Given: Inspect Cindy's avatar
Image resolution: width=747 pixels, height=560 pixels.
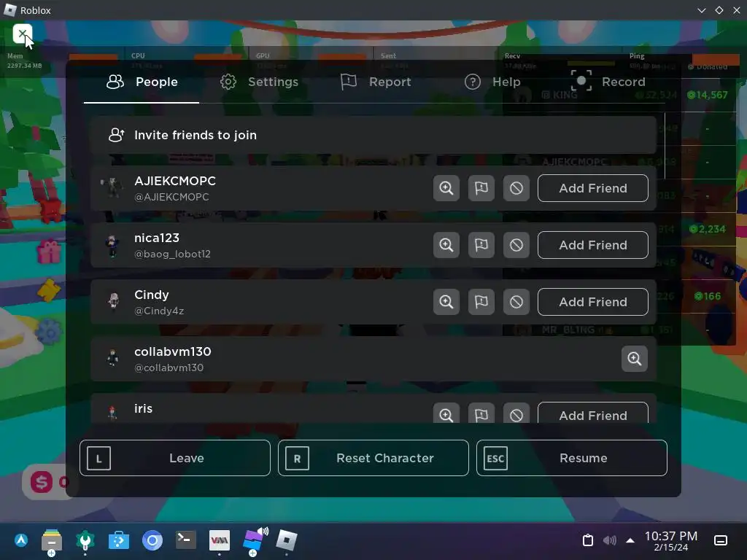Looking at the screenshot, I should (446, 302).
